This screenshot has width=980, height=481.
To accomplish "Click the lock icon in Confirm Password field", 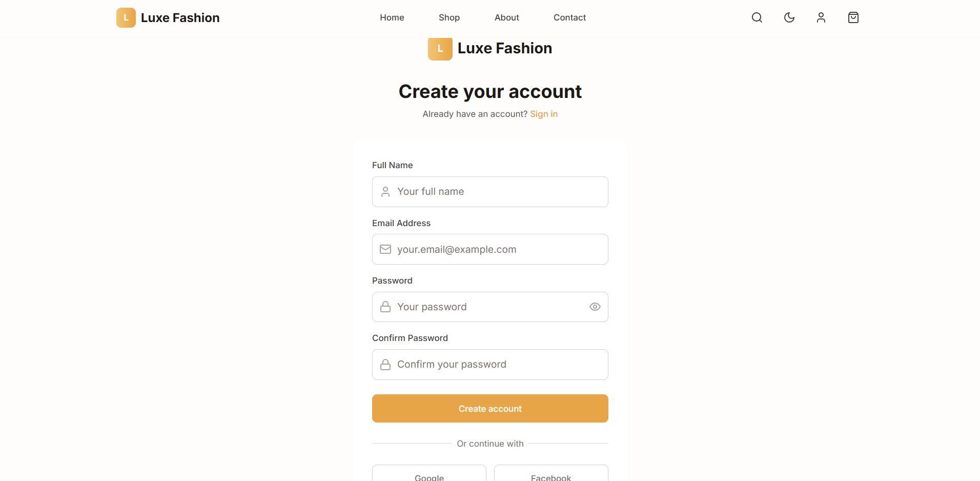I will point(385,365).
